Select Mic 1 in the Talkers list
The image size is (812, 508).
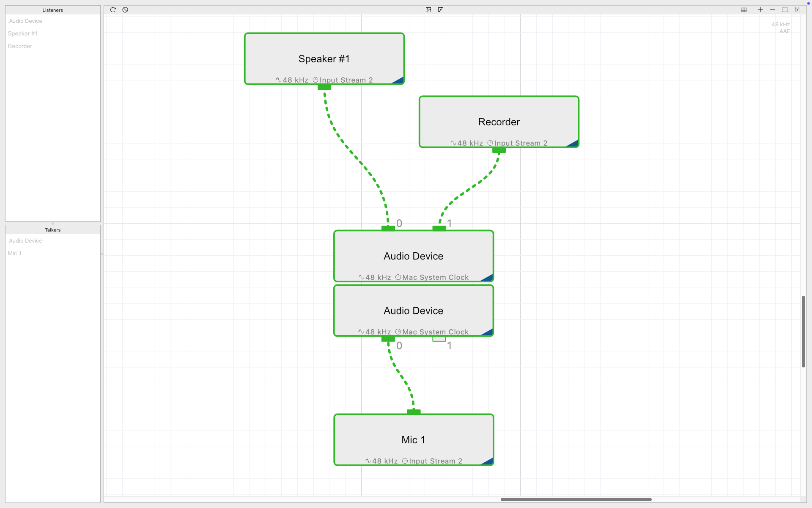coord(15,253)
